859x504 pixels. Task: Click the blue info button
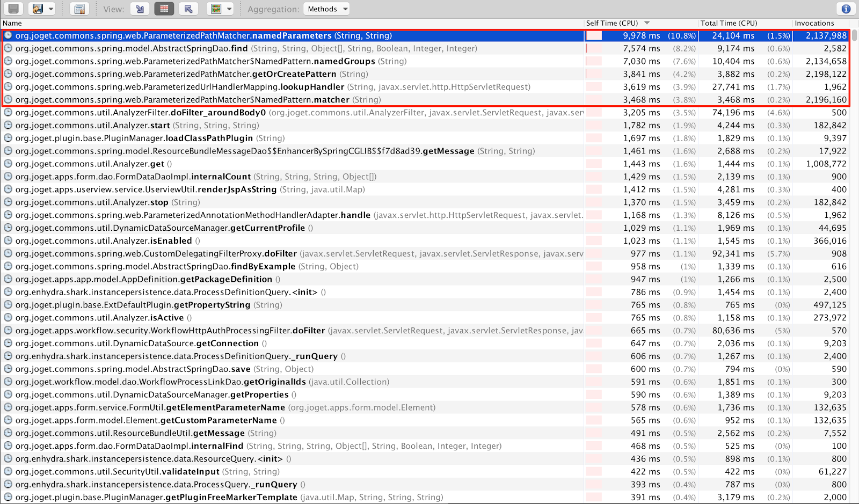(846, 9)
